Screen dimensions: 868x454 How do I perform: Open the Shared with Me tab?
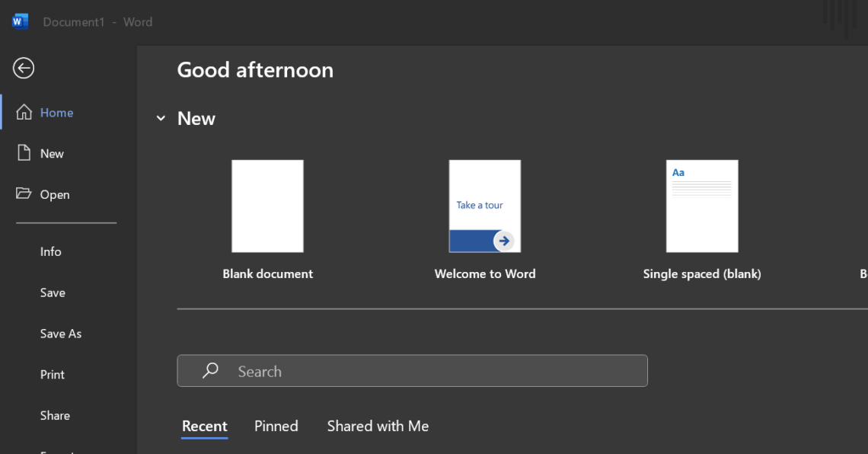[378, 426]
